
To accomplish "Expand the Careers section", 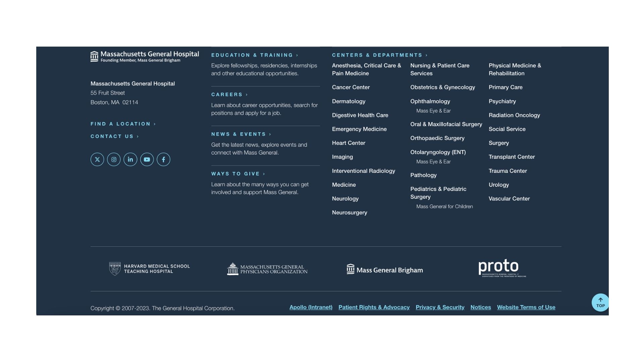I will click(228, 95).
